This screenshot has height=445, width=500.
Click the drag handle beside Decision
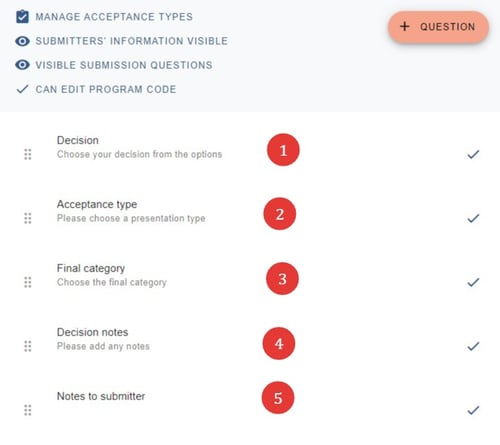coord(28,154)
